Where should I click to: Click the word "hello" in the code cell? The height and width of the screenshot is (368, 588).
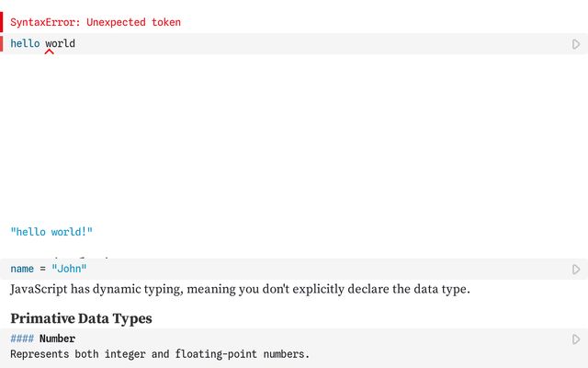pyautogui.click(x=25, y=44)
